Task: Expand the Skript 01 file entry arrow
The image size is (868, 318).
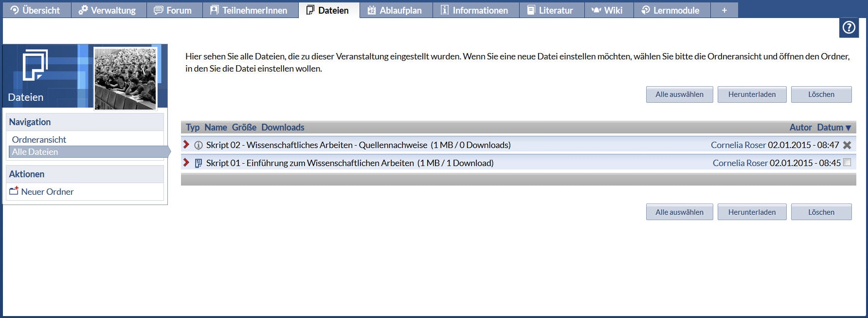Action: (186, 163)
